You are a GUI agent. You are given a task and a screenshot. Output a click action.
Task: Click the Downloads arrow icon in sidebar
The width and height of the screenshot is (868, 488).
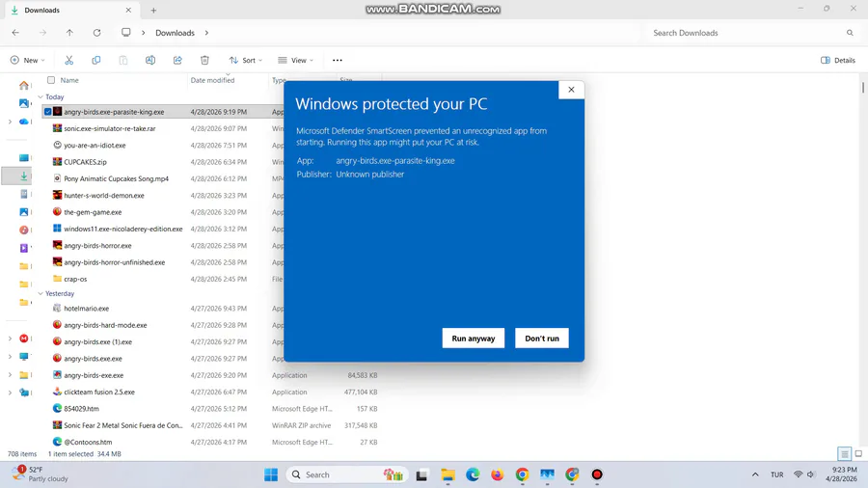click(24, 176)
